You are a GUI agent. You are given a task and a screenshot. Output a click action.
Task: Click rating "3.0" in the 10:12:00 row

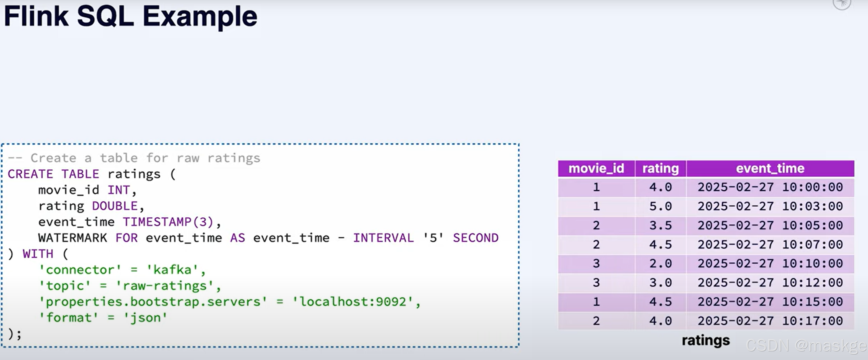[661, 283]
